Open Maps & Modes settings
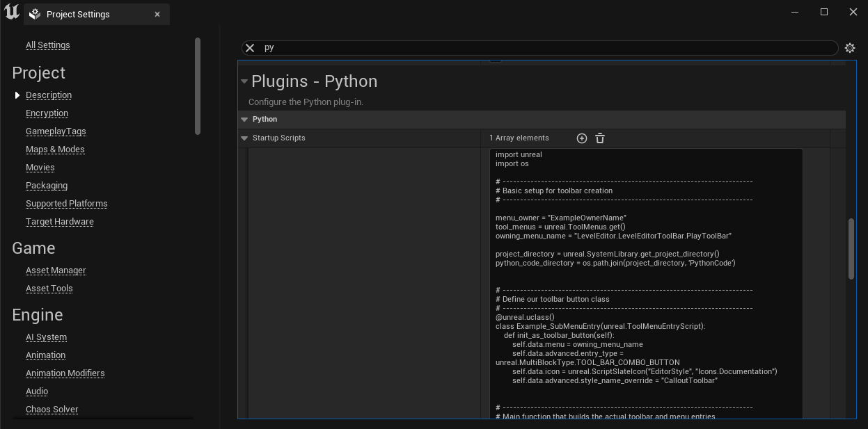 click(x=55, y=149)
